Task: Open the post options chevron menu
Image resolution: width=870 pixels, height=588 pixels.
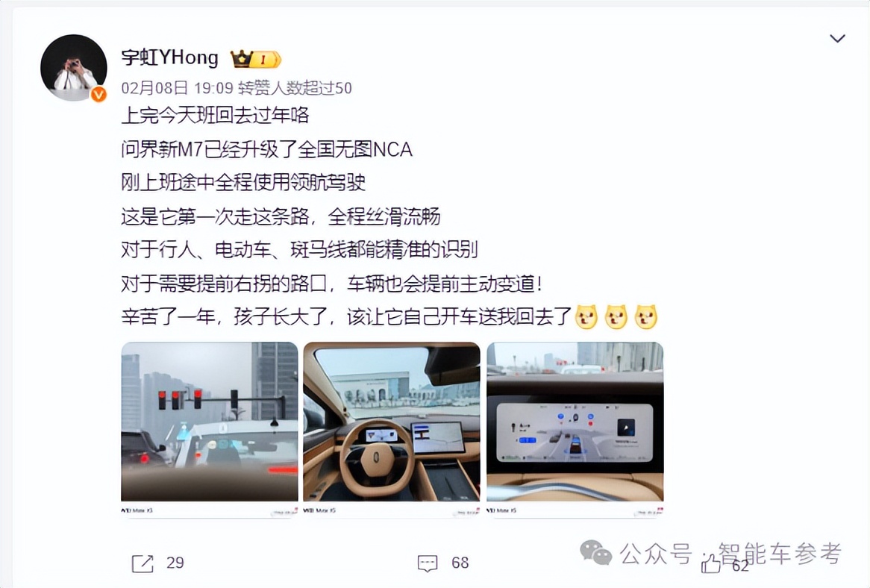Action: (836, 38)
